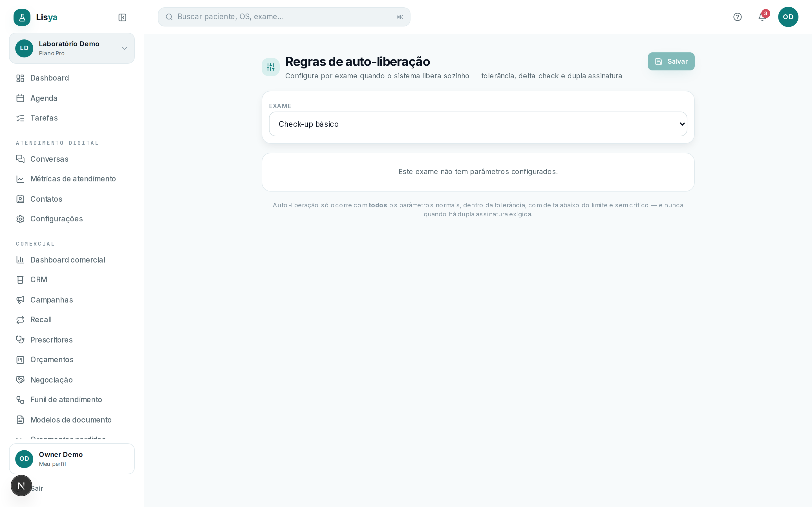Open OD user avatar in top bar

[788, 17]
